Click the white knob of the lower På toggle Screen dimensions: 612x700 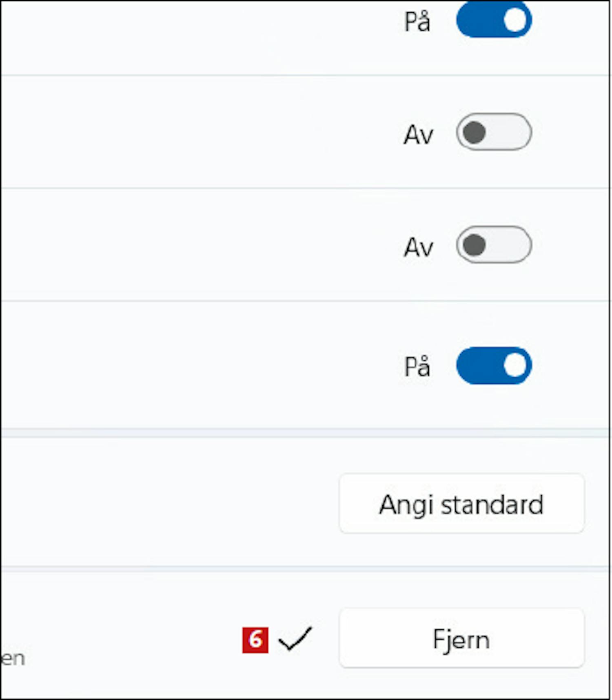click(x=514, y=365)
